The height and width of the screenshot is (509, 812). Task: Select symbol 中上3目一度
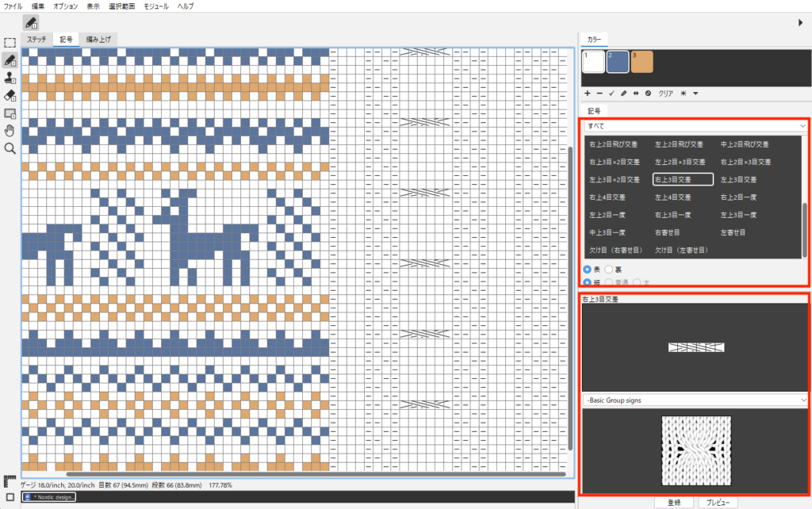(607, 232)
